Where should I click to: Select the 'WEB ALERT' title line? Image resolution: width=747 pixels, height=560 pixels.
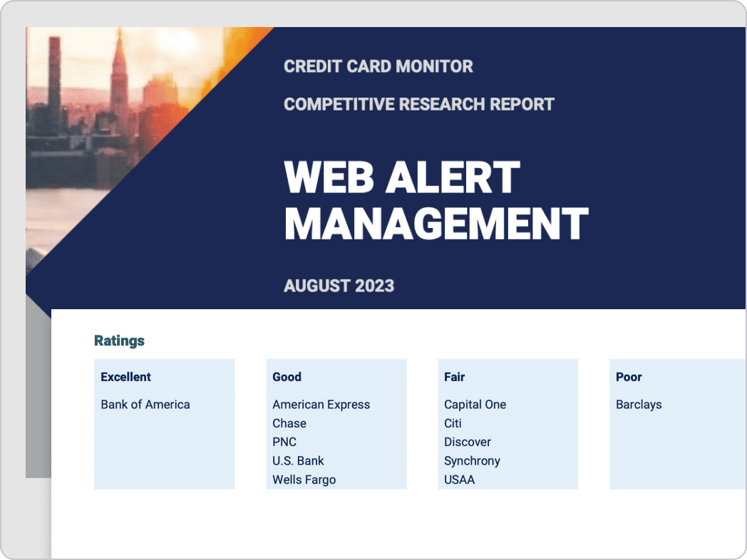click(402, 177)
